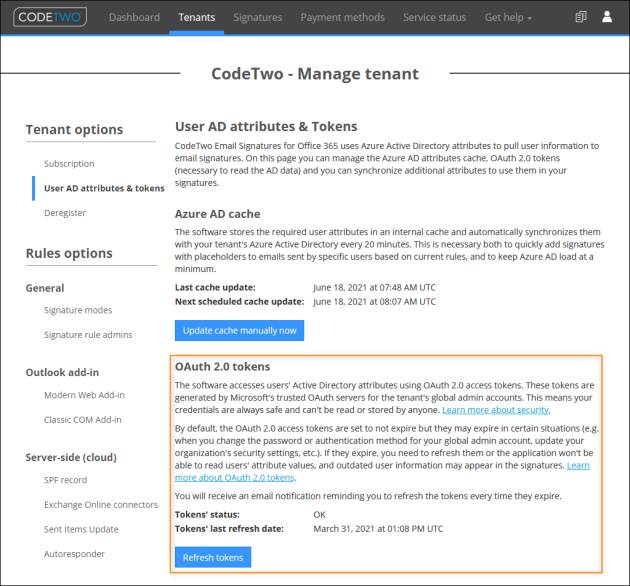
Task: Click User AD attributes & Tokens heading
Action: (x=266, y=126)
